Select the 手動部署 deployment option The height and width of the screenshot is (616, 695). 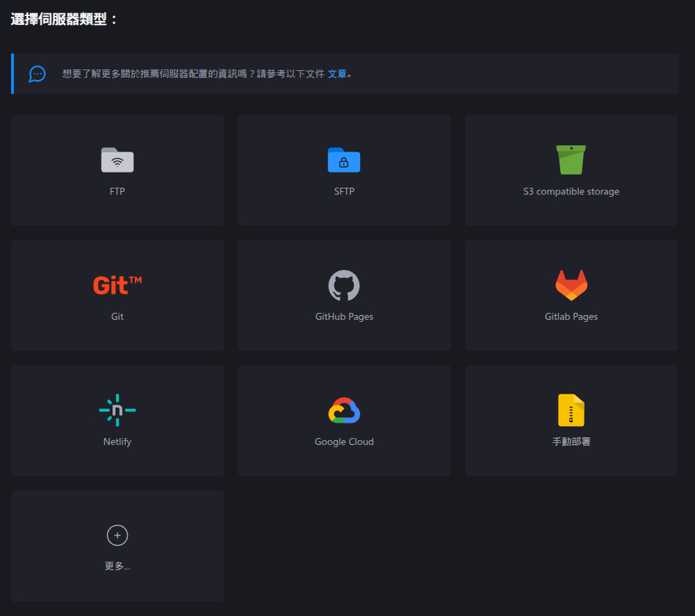pyautogui.click(x=571, y=420)
